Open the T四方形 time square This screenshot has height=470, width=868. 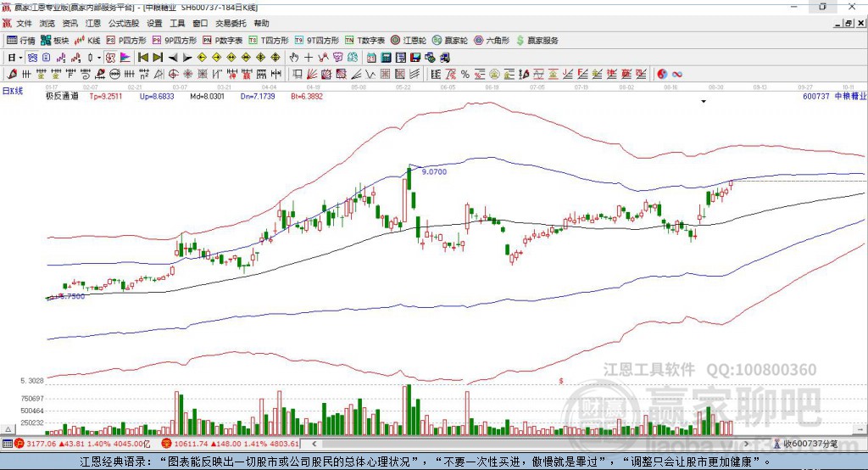tap(269, 41)
